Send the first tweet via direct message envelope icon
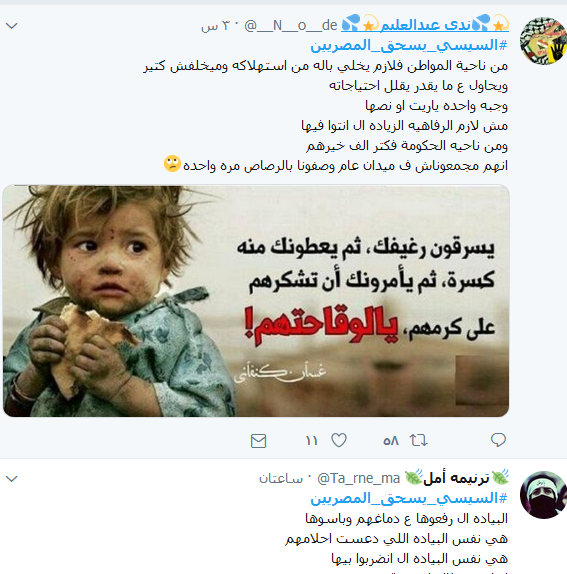 point(258,441)
